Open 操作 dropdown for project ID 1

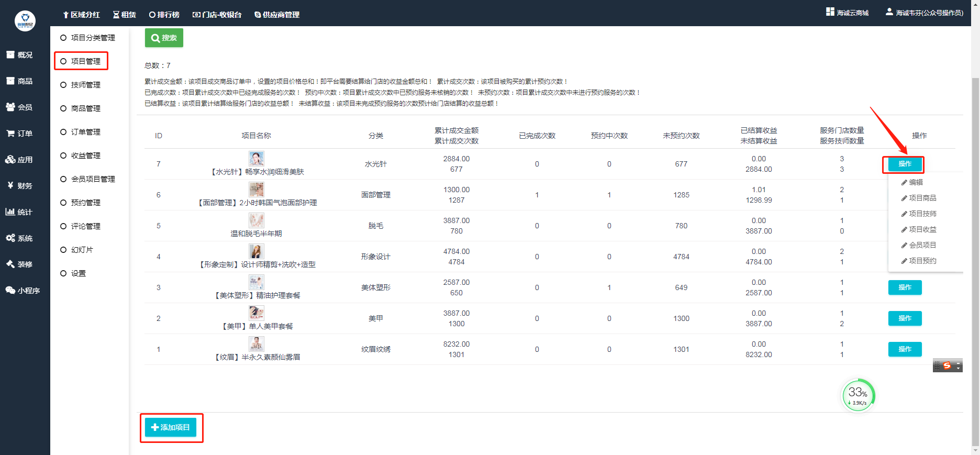905,349
